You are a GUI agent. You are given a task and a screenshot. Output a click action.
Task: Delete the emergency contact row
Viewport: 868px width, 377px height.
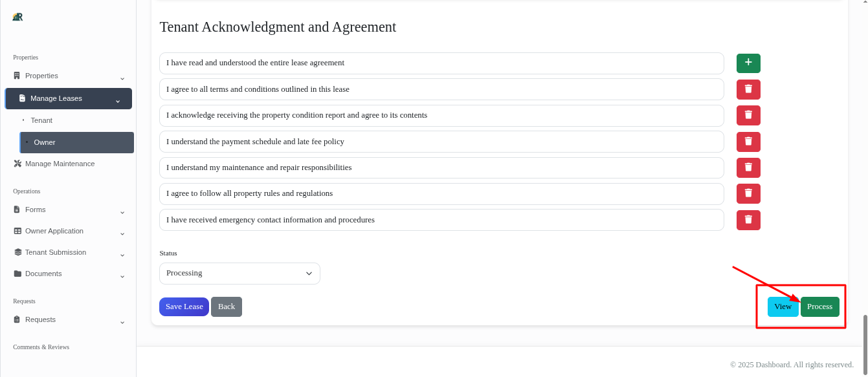click(x=748, y=220)
